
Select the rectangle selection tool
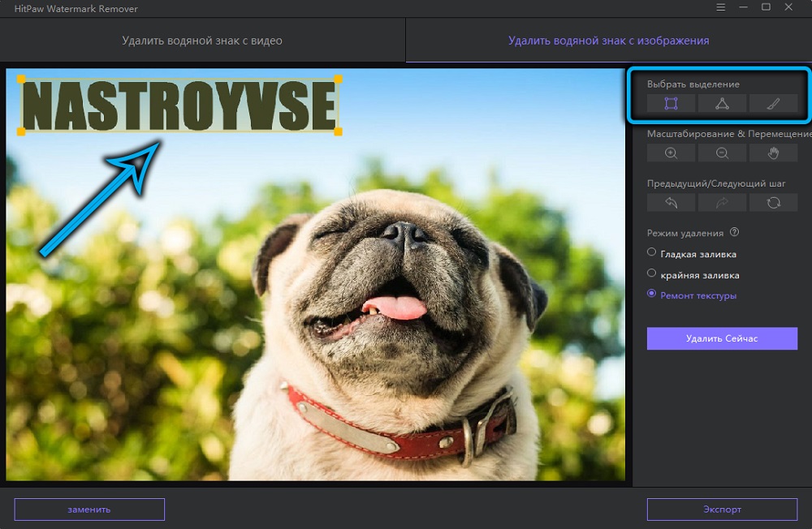[x=671, y=103]
